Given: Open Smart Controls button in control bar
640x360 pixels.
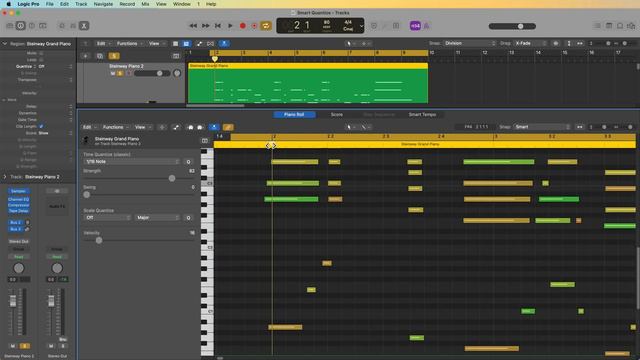Looking at the screenshot, I should click(x=62, y=26).
